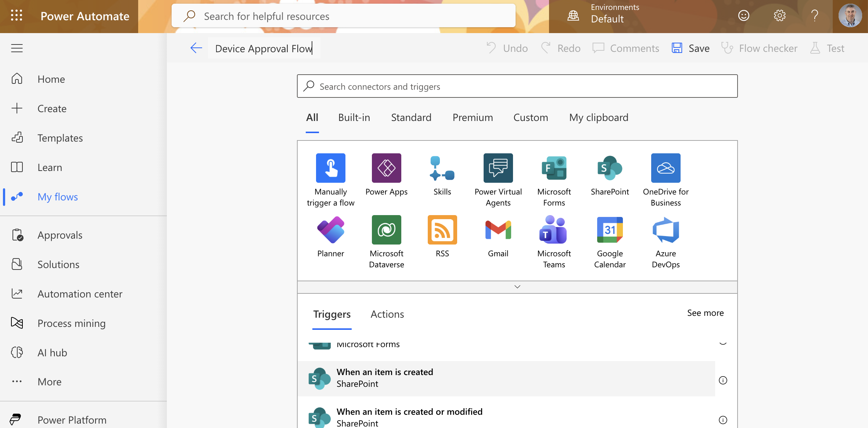The width and height of the screenshot is (868, 428).
Task: Run the Flow checker
Action: point(759,48)
